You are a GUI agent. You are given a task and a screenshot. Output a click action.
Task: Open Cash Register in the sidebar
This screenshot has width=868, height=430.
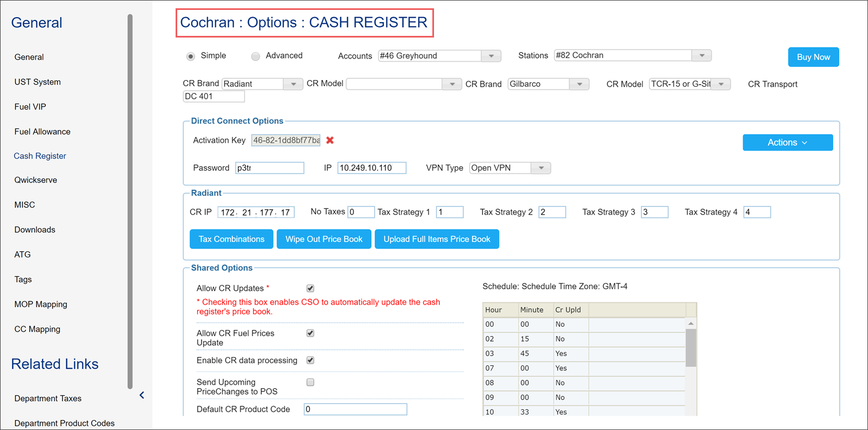40,156
